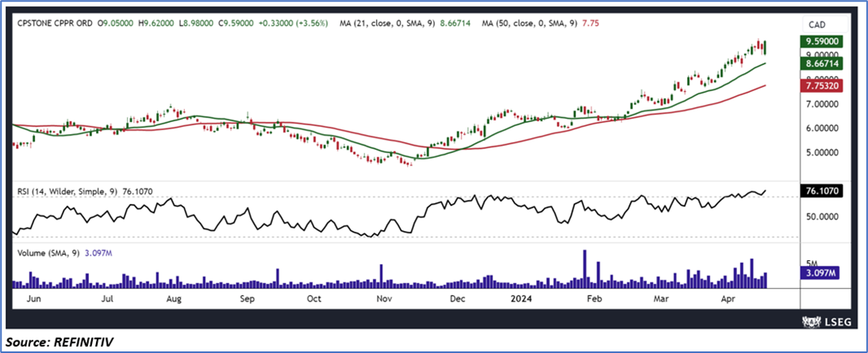Select the high price H9.62000 value
Screen dimensions: 868x353
click(x=158, y=24)
